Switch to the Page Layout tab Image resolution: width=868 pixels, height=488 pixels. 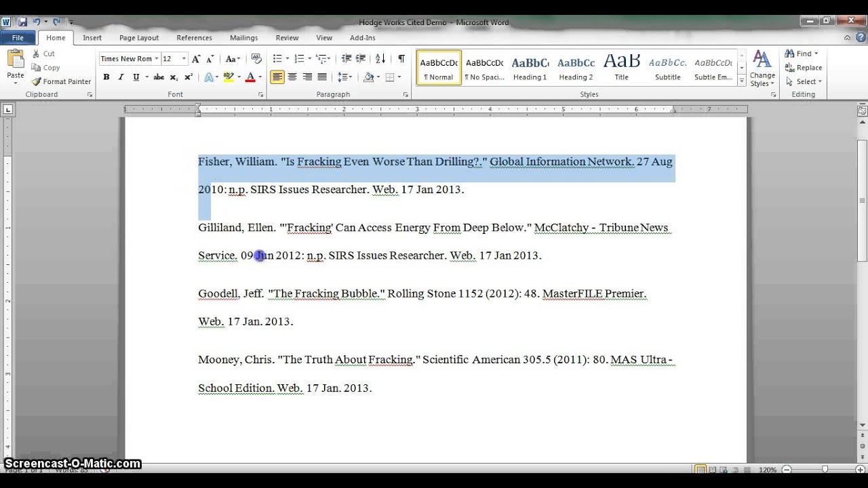click(x=139, y=38)
